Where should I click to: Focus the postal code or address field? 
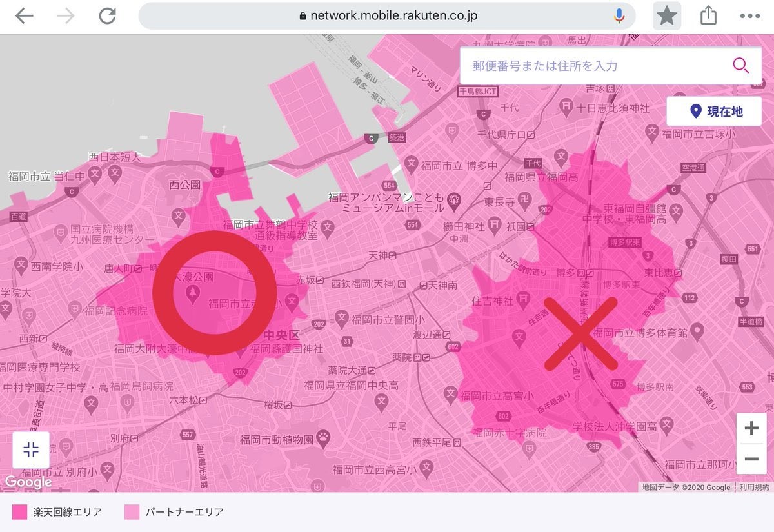593,65
